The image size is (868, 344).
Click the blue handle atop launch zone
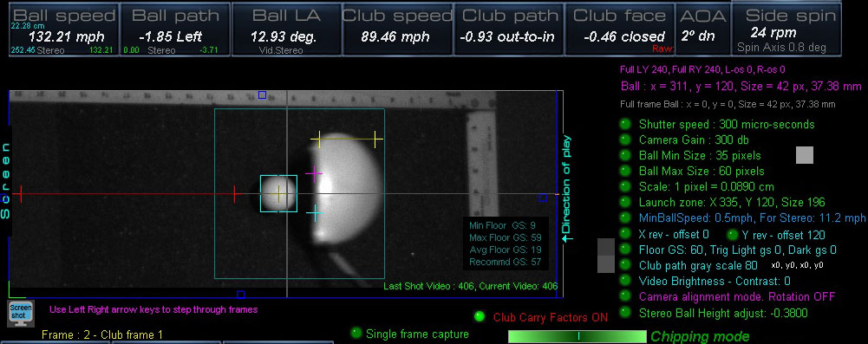[263, 95]
